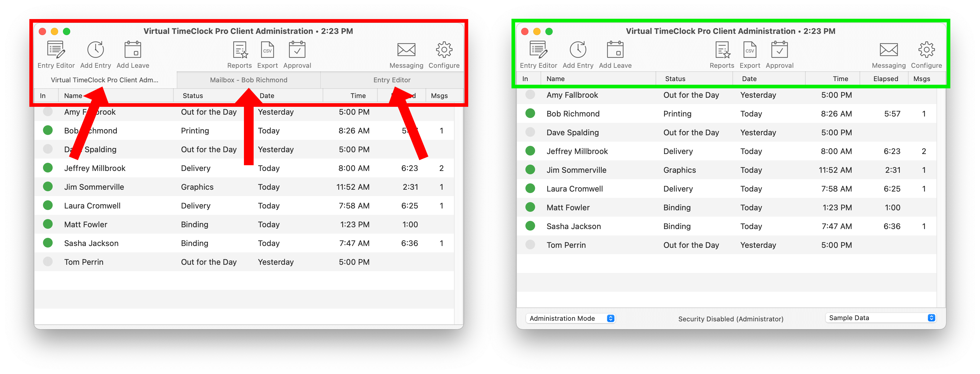Click Add Entry clock icon in right window
Viewport: 980px width, 374px height.
(578, 50)
